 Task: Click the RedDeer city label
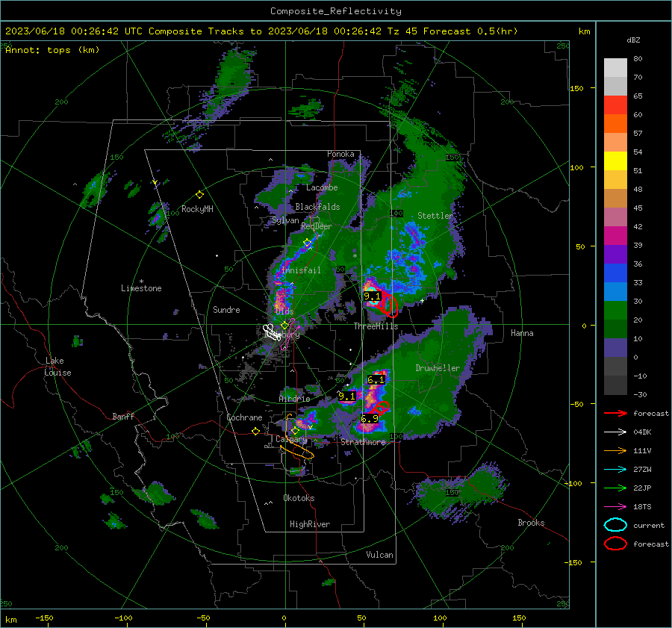tap(317, 226)
